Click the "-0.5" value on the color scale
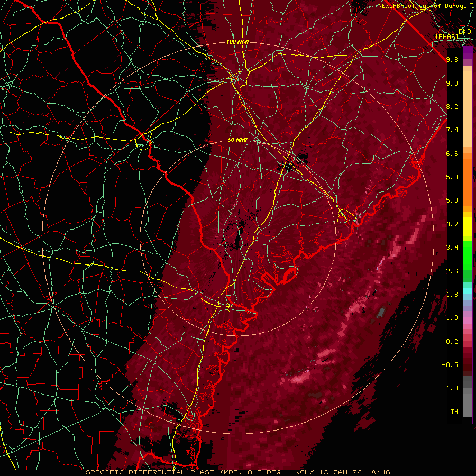Viewport: 476px width, 476px height. [451, 365]
